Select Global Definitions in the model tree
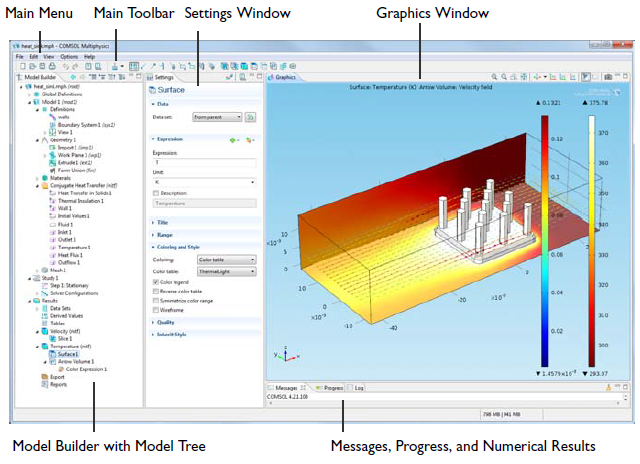 [x=62, y=94]
